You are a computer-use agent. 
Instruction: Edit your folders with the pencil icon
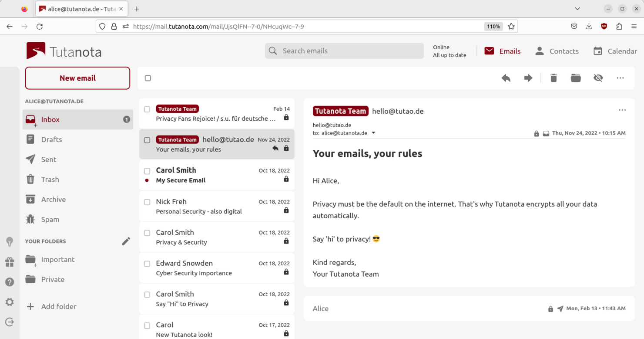coord(126,241)
